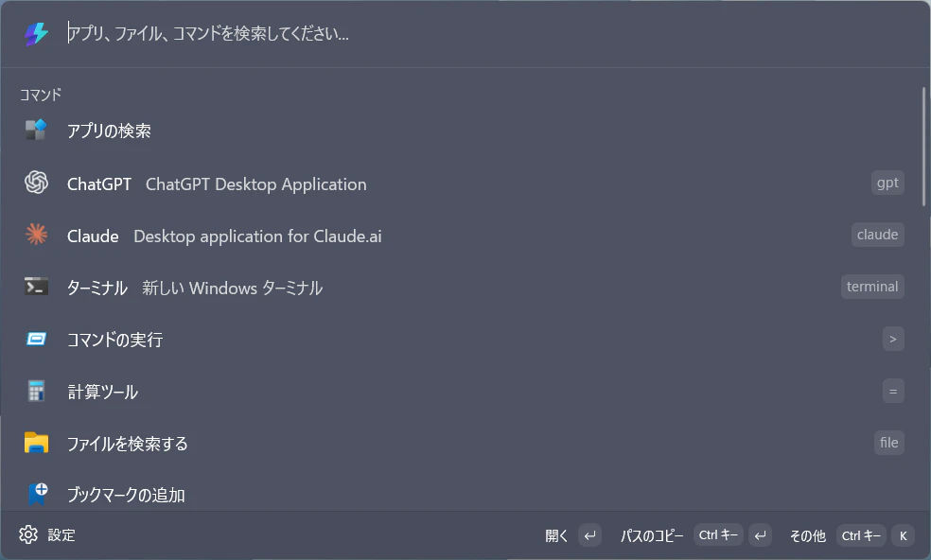The image size is (931, 560).
Task: Open the その他 actions menu
Action: [807, 535]
